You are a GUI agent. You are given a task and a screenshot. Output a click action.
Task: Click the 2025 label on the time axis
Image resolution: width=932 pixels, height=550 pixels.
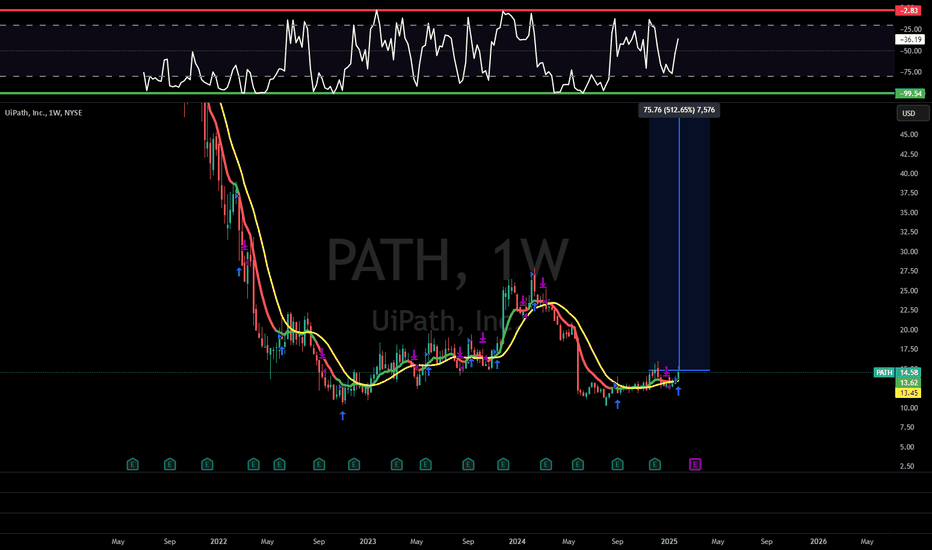(669, 542)
